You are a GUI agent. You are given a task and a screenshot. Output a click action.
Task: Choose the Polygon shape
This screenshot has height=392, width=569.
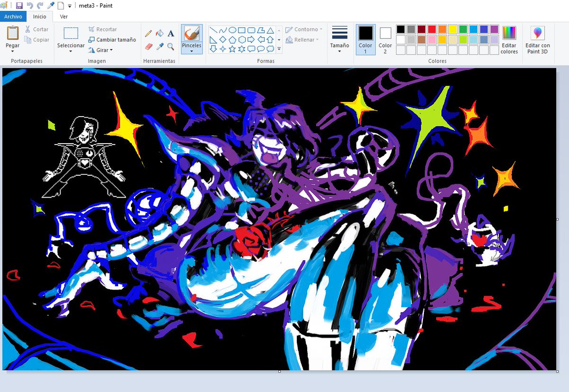point(261,30)
